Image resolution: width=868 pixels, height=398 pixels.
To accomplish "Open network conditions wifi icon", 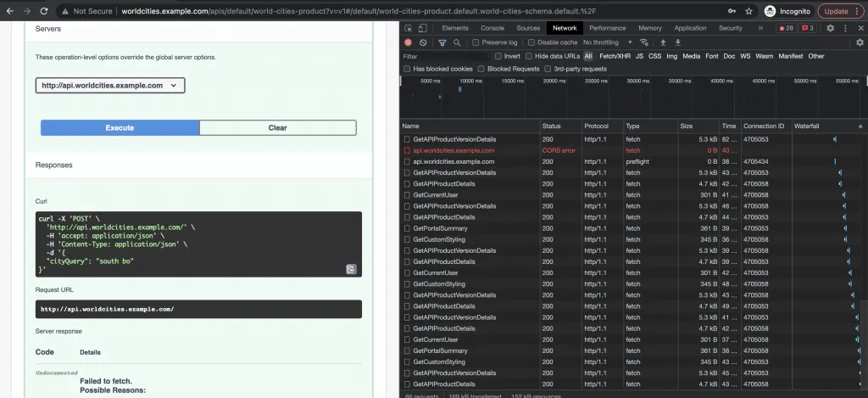I will (x=644, y=42).
